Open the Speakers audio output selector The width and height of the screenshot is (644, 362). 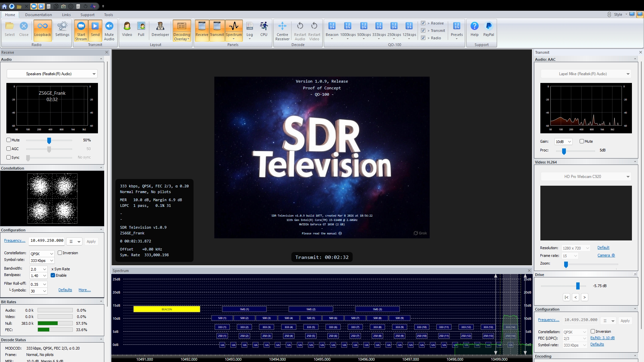tap(52, 74)
